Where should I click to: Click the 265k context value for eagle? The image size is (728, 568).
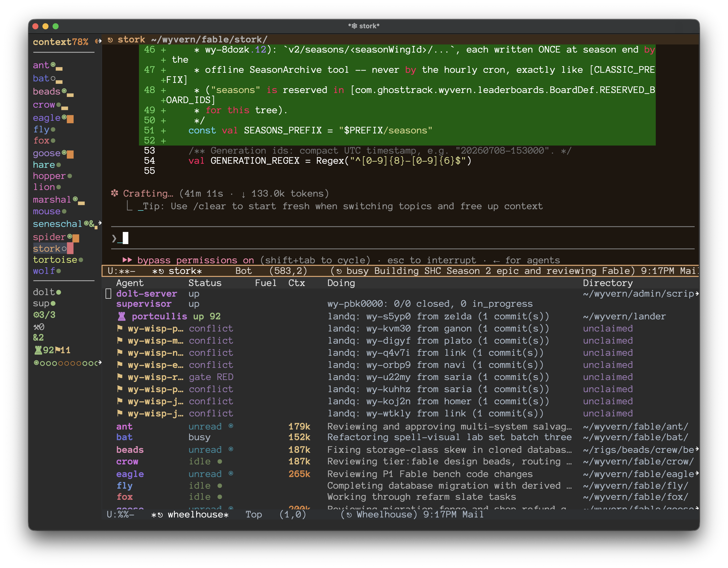tap(299, 474)
